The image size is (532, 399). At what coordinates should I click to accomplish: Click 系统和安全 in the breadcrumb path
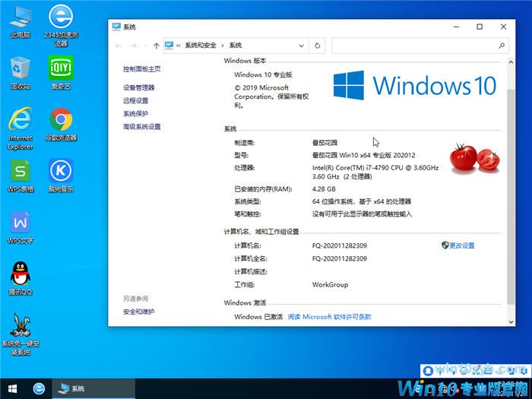[201, 46]
